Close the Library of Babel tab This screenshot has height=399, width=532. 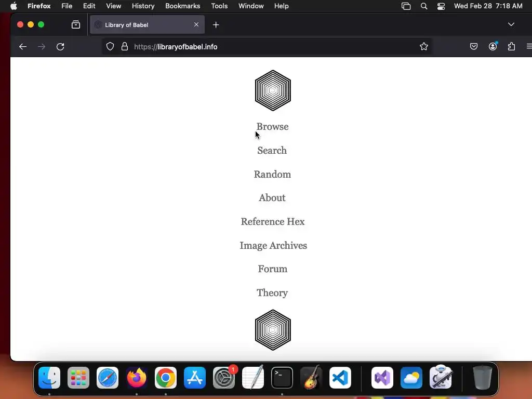tap(196, 24)
